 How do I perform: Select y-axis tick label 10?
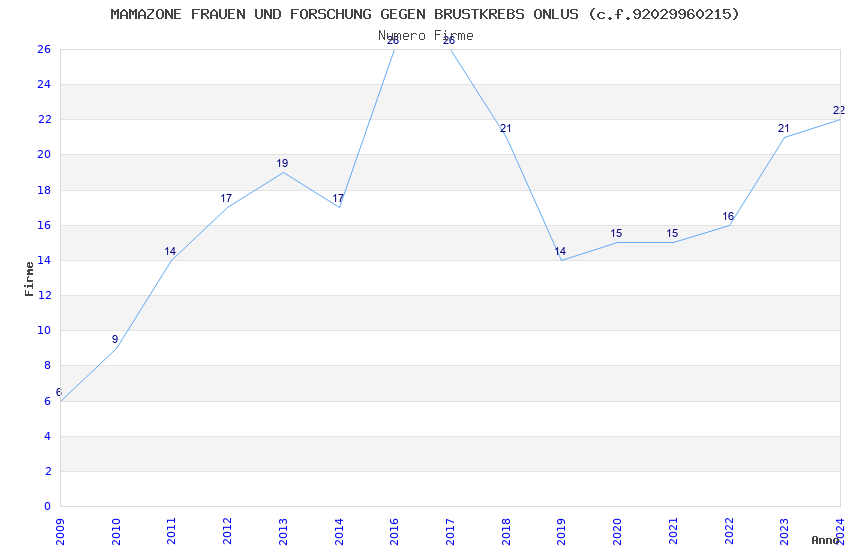pos(44,330)
